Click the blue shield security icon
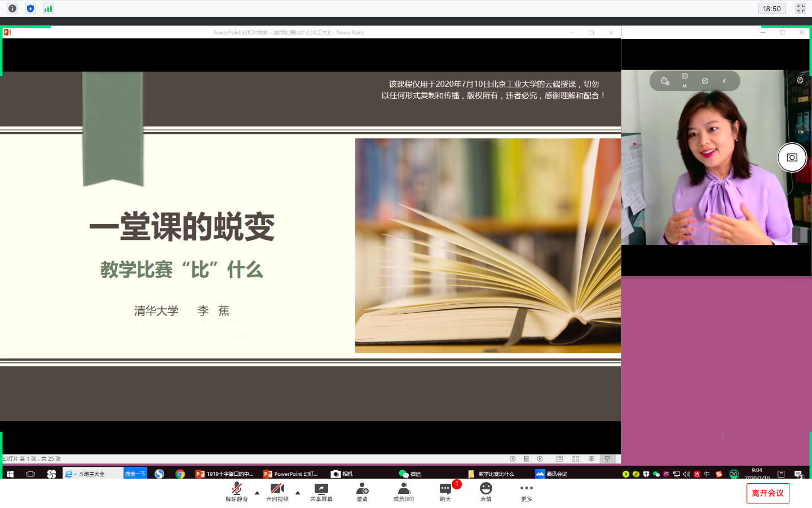Screen dimensions: 812x508 [30, 8]
